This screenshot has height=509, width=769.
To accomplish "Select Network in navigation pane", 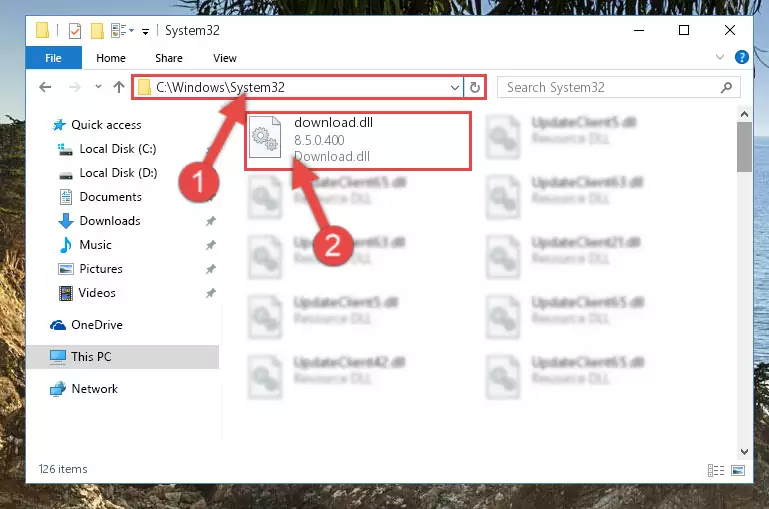I will click(94, 389).
